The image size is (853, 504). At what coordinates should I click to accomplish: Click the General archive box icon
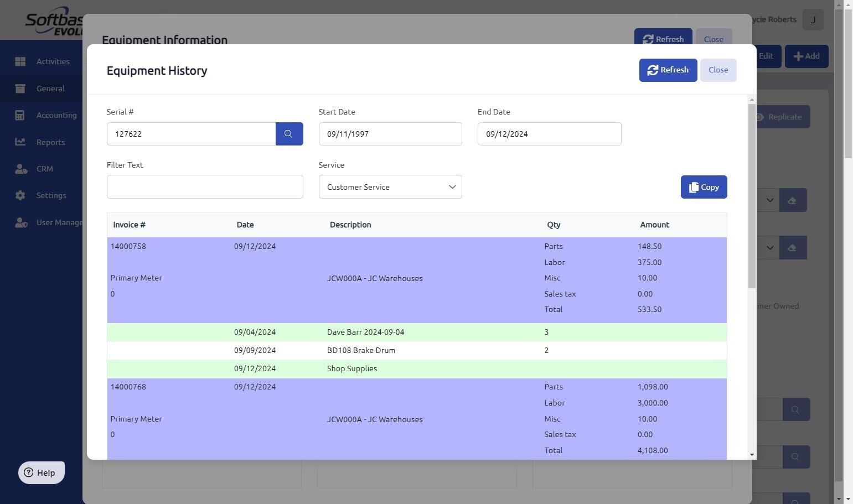pos(20,89)
